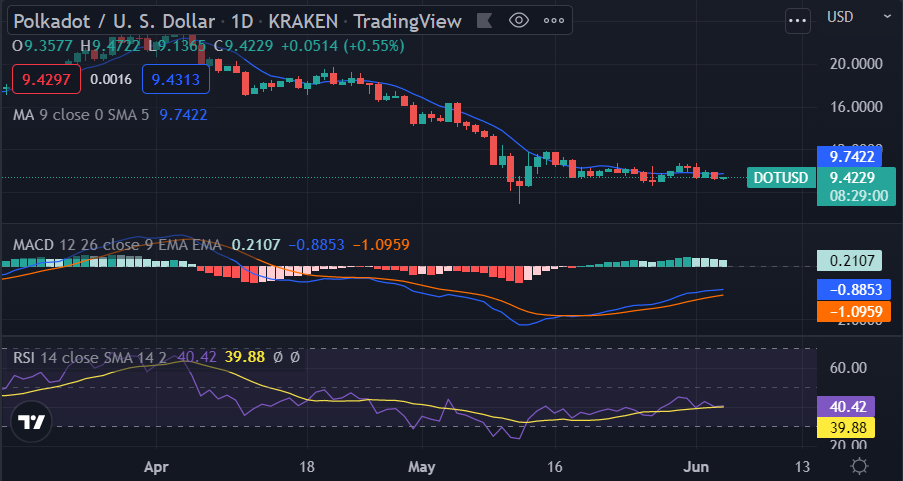The height and width of the screenshot is (481, 903).
Task: Click the RSI value 40.42 in the legend
Action: click(196, 357)
